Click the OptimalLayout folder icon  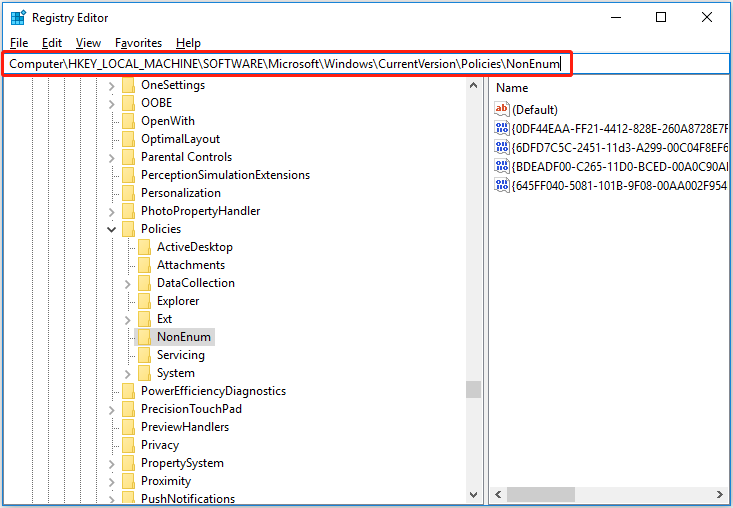tap(128, 139)
